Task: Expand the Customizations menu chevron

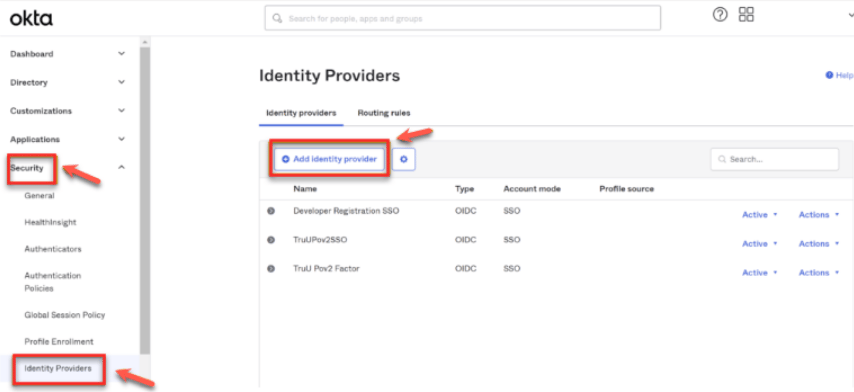Action: tap(121, 110)
